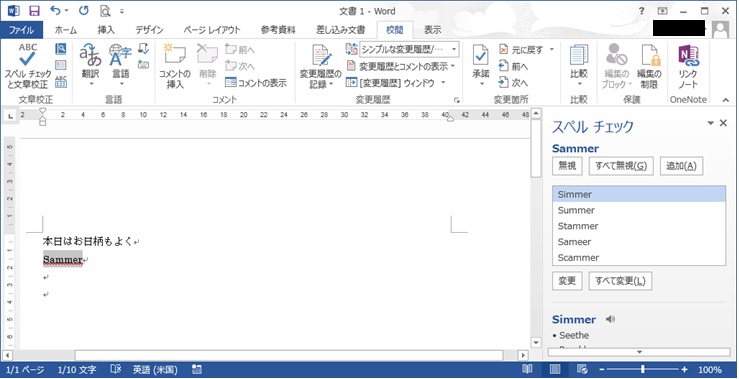Click Ignore All (すべて無視) button

621,166
